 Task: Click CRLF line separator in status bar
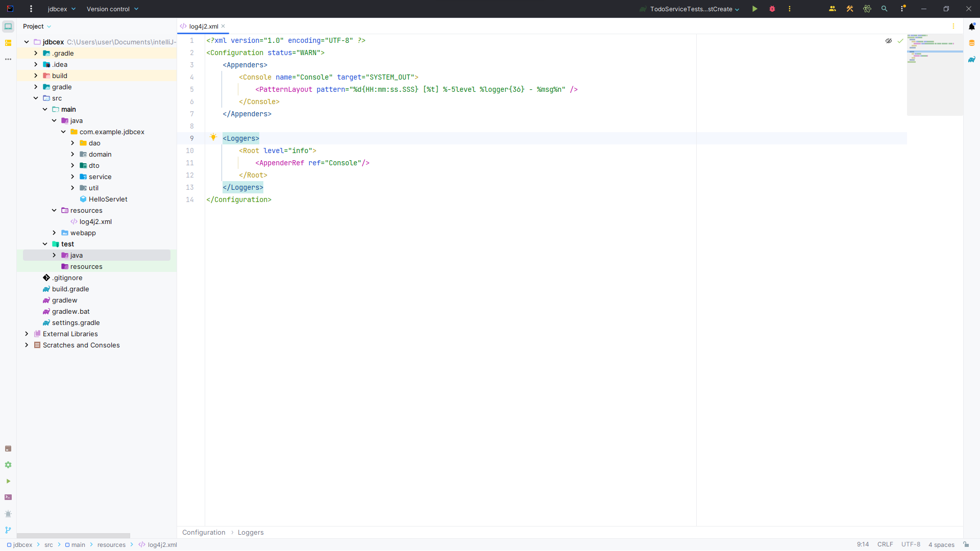click(885, 544)
